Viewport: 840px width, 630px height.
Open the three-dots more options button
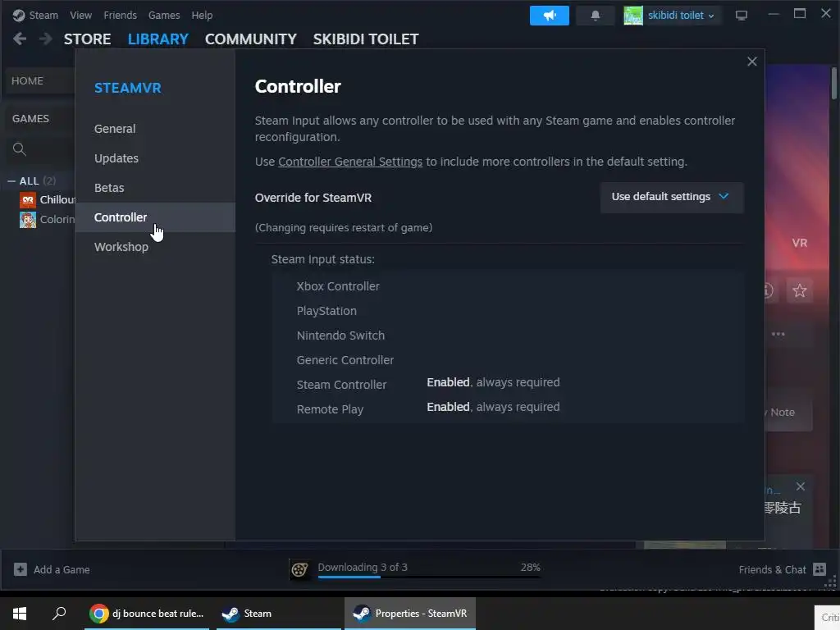pyautogui.click(x=778, y=334)
